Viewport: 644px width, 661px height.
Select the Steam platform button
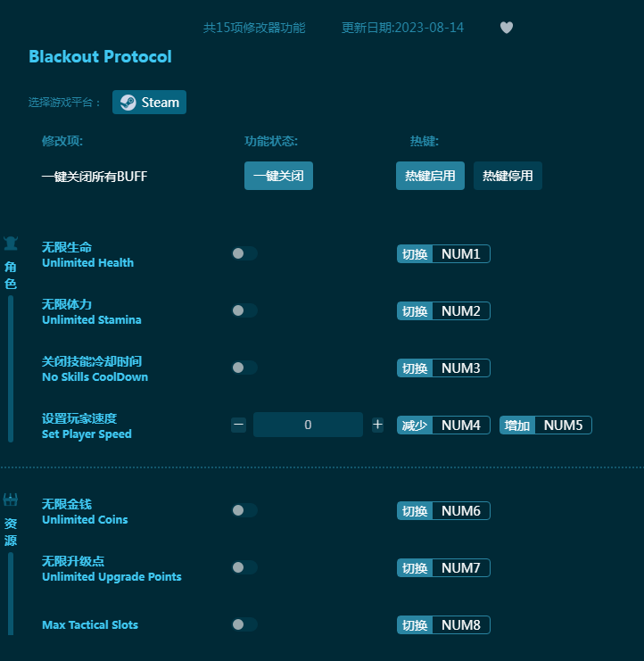pos(149,103)
